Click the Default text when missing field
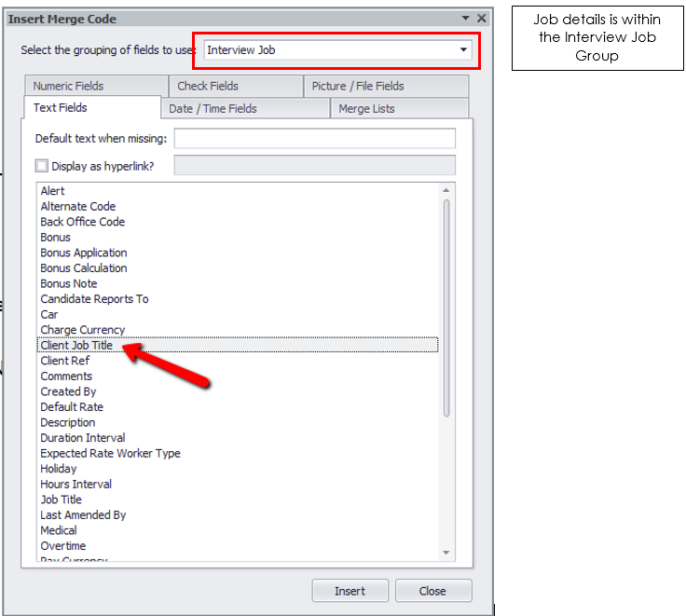Image resolution: width=686 pixels, height=616 pixels. click(x=314, y=139)
